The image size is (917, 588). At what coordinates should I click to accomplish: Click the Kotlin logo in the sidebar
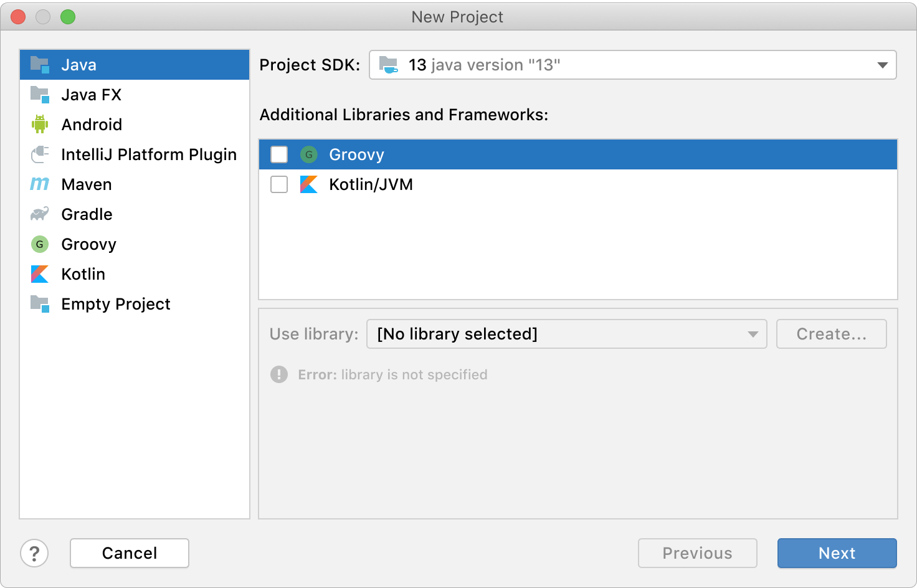coord(40,274)
